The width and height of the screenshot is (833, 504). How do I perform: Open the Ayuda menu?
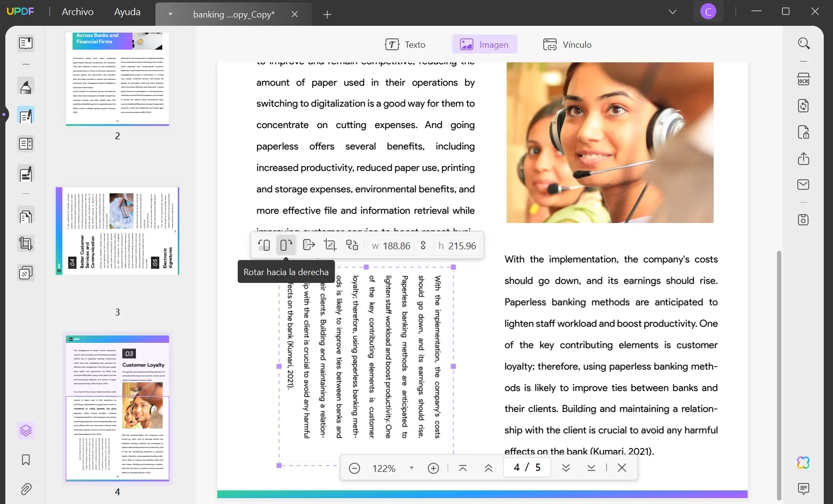[127, 12]
